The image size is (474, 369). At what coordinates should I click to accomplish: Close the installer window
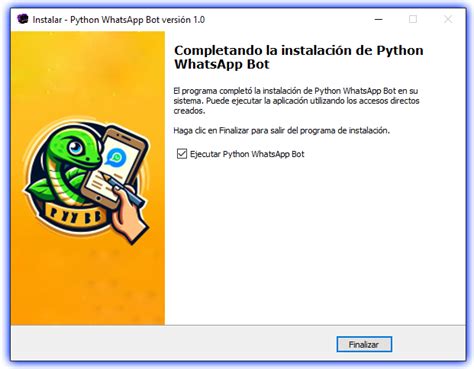448,19
